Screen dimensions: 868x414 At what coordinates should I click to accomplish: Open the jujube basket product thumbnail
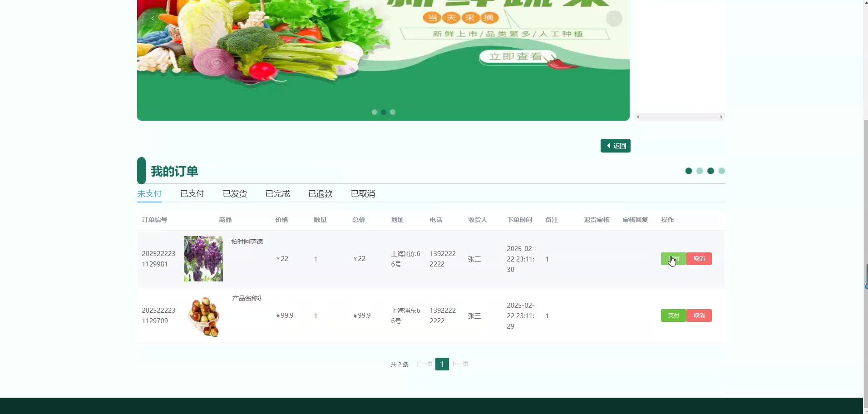point(203,316)
